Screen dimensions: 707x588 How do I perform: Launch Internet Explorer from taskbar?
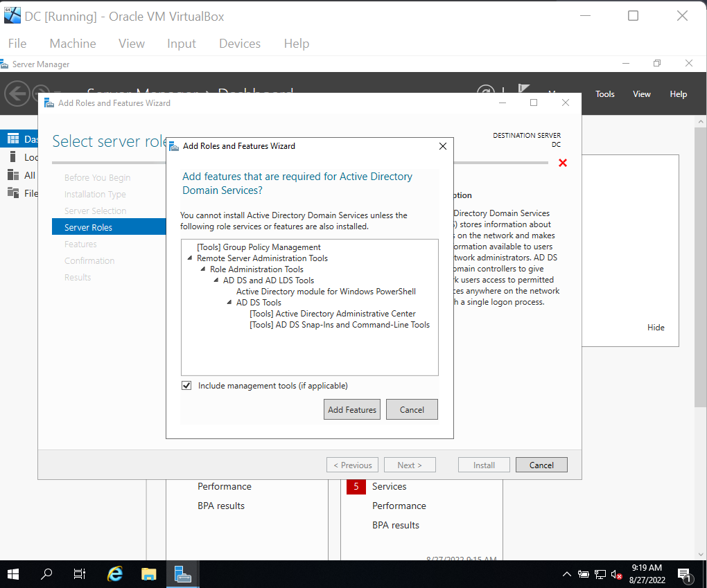(x=115, y=574)
